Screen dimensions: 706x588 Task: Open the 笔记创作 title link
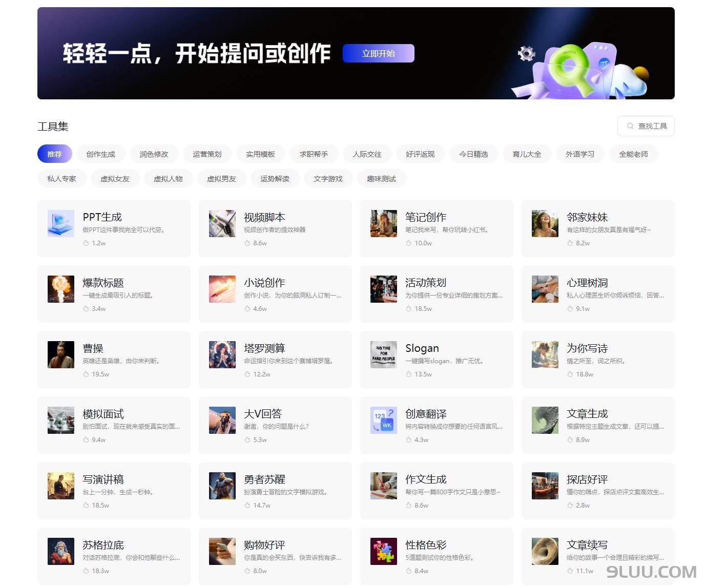point(426,217)
